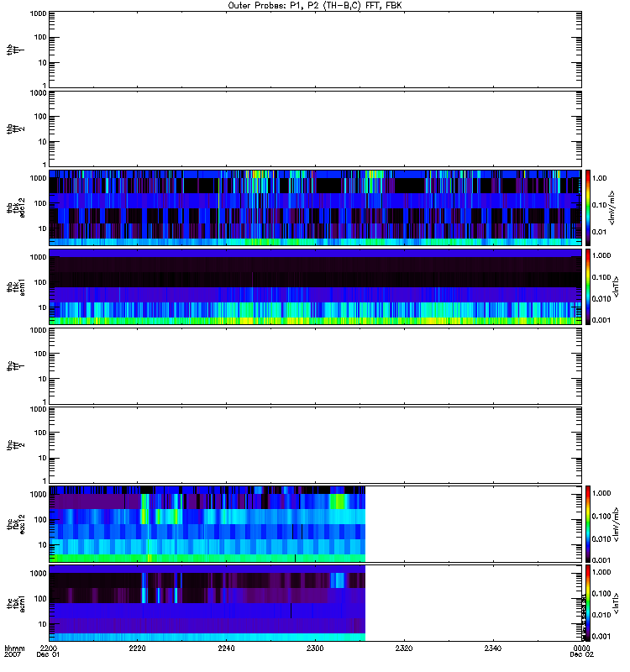Click the '<|mV/m|>' unit label of thc edc12 colorbar

point(616,525)
